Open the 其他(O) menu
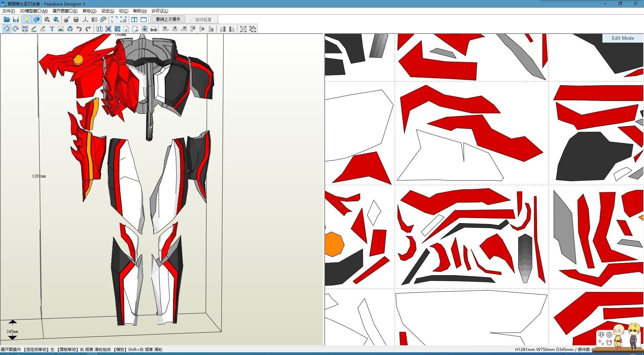644x355 pixels. (89, 11)
